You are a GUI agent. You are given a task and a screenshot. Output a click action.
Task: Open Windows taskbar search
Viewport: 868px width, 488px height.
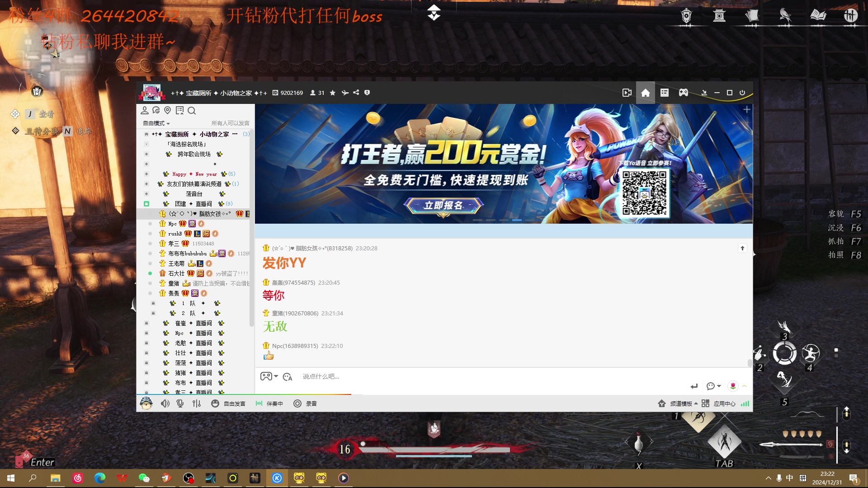tap(33, 478)
